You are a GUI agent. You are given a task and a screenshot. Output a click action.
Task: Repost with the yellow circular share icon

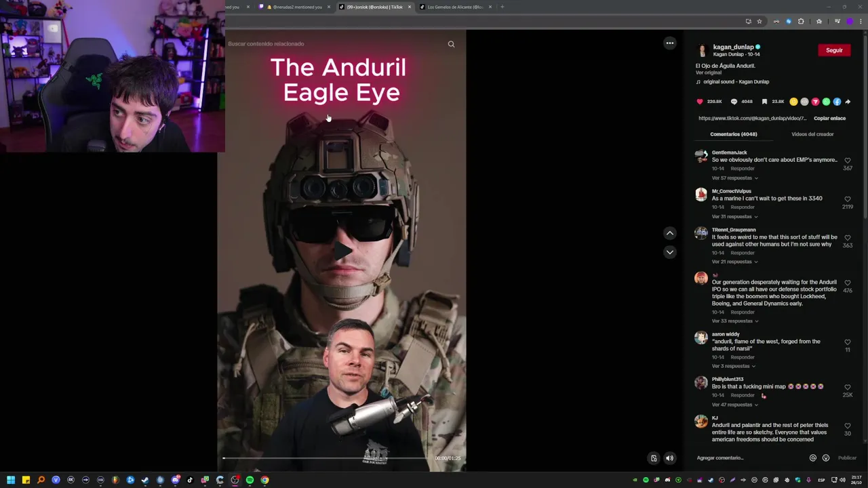[793, 102]
